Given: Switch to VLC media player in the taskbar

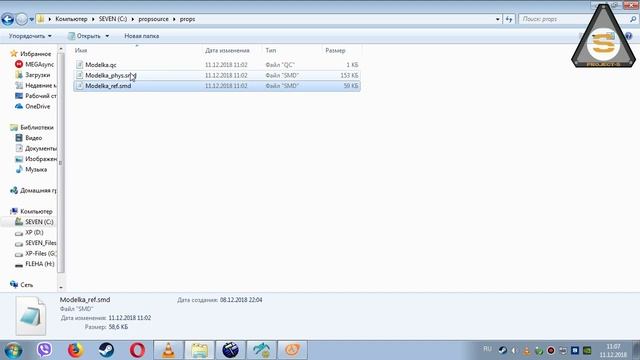Looking at the screenshot, I should point(168,350).
